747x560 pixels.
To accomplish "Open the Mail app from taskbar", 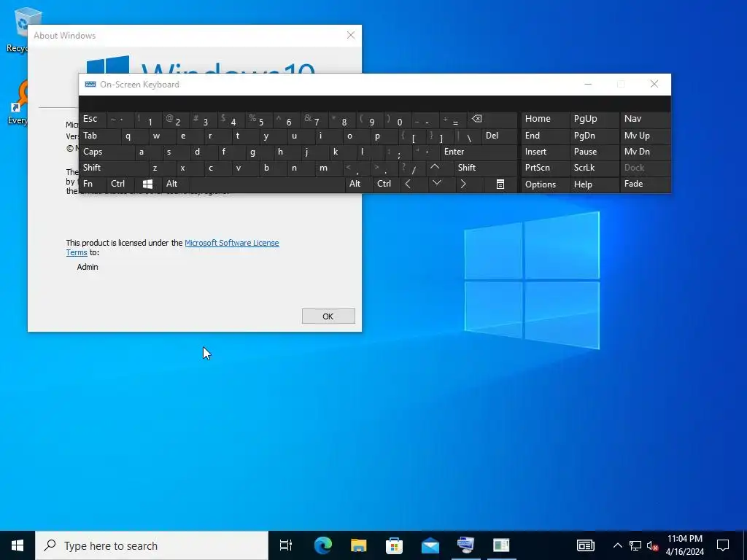I will (430, 545).
